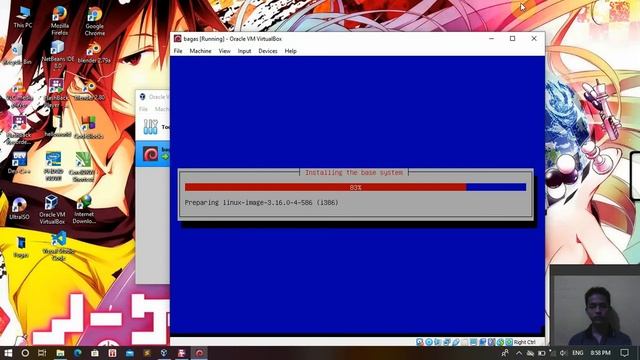Click the ENG language indicator
This screenshot has height=360, width=640.
point(577,353)
